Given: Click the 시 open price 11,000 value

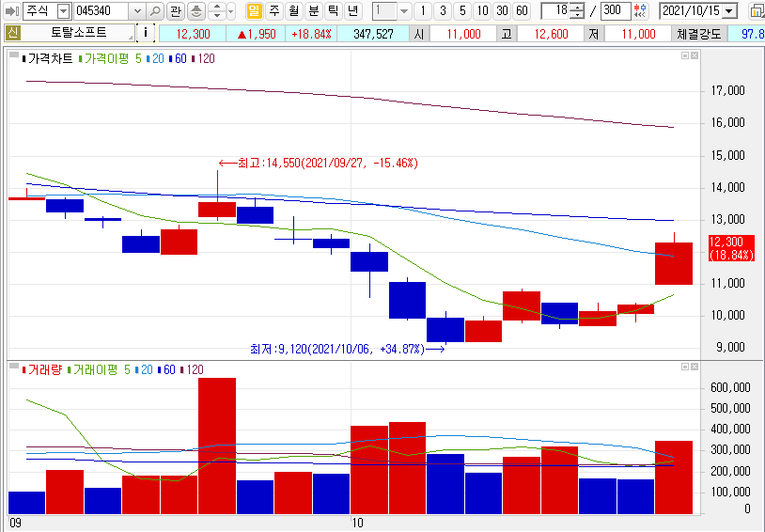Looking at the screenshot, I should [x=463, y=34].
